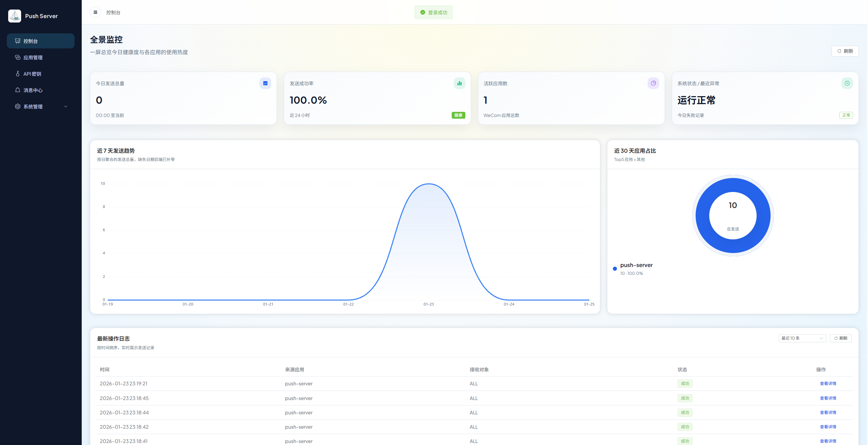Open the 最近10条 dropdown selector
The width and height of the screenshot is (868, 445).
click(x=802, y=338)
